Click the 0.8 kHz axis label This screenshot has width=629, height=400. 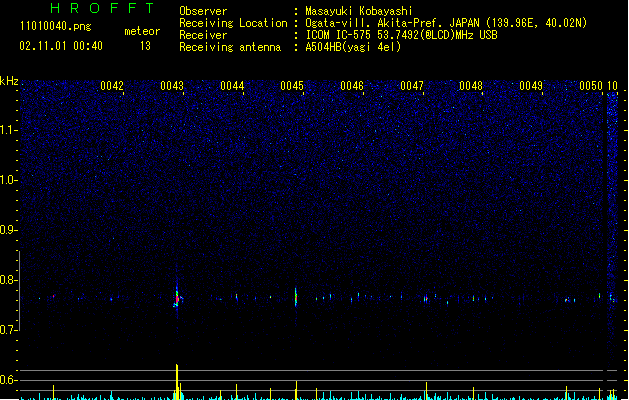(9, 280)
